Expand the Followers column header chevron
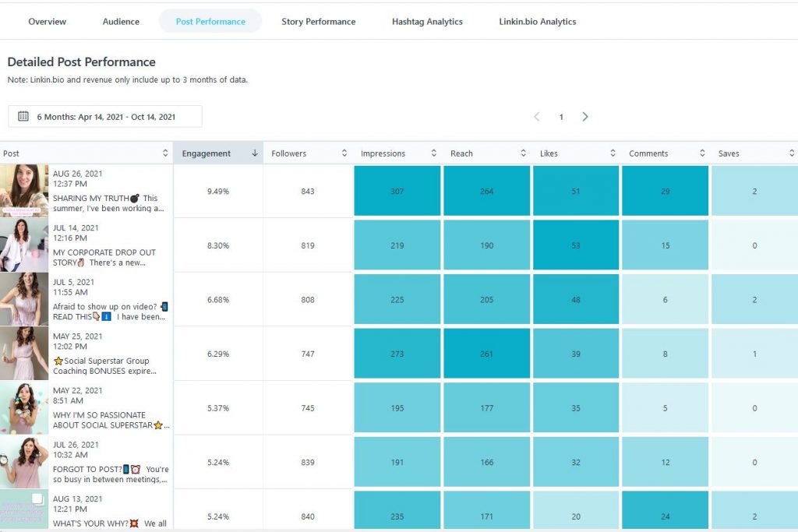The width and height of the screenshot is (798, 532). (345, 153)
